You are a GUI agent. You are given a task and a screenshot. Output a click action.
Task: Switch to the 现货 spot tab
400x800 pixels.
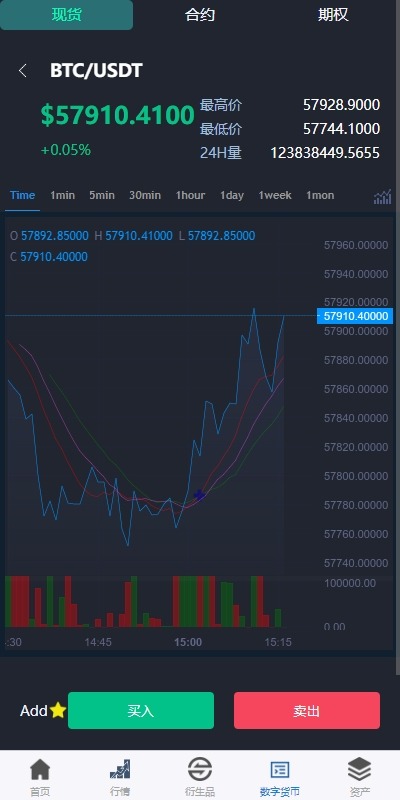[x=66, y=15]
